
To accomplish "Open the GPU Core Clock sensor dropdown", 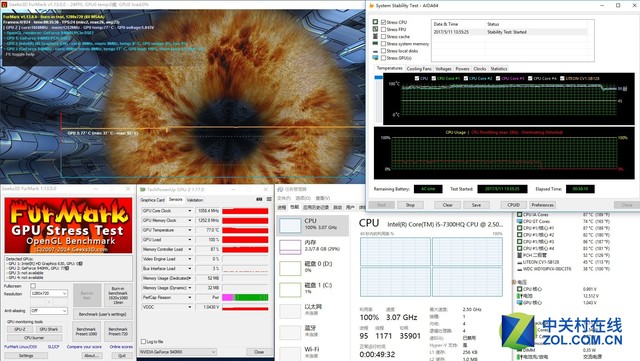I will coord(189,211).
